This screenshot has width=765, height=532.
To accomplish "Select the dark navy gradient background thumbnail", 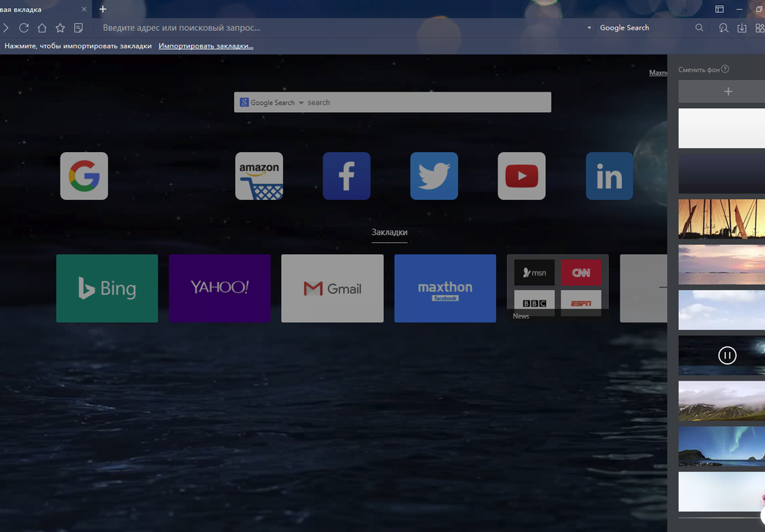I will [x=722, y=173].
